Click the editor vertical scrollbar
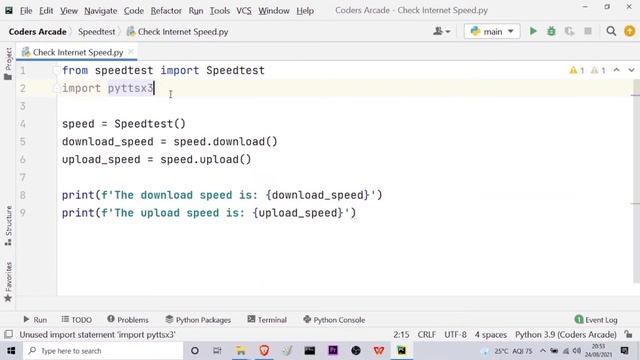Image resolution: width=640 pixels, height=360 pixels. (636, 180)
